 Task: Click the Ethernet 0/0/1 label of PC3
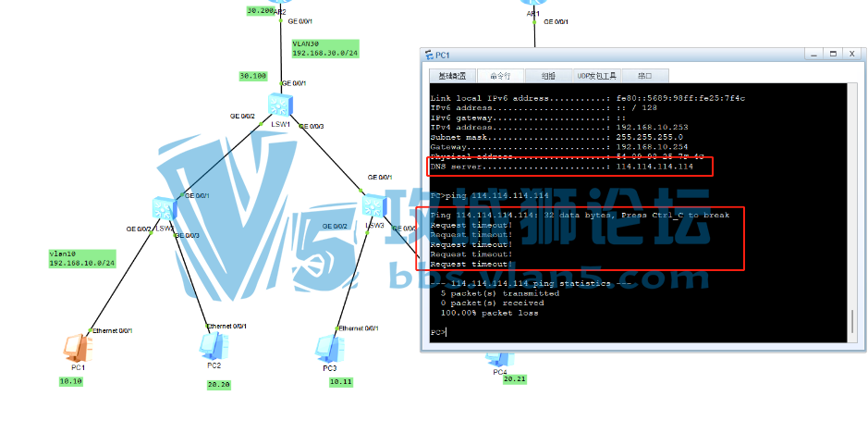click(x=358, y=328)
